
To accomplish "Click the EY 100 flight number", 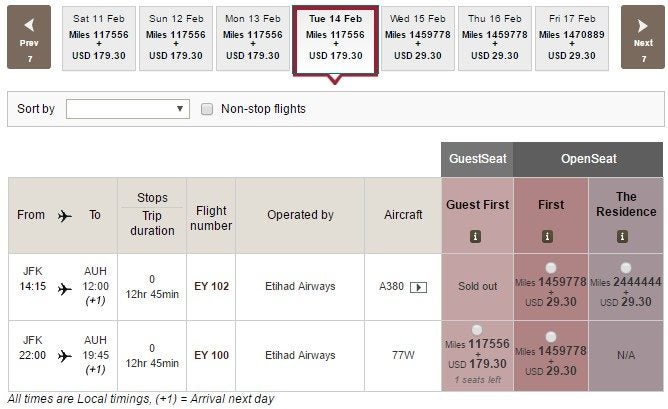I will pos(211,355).
